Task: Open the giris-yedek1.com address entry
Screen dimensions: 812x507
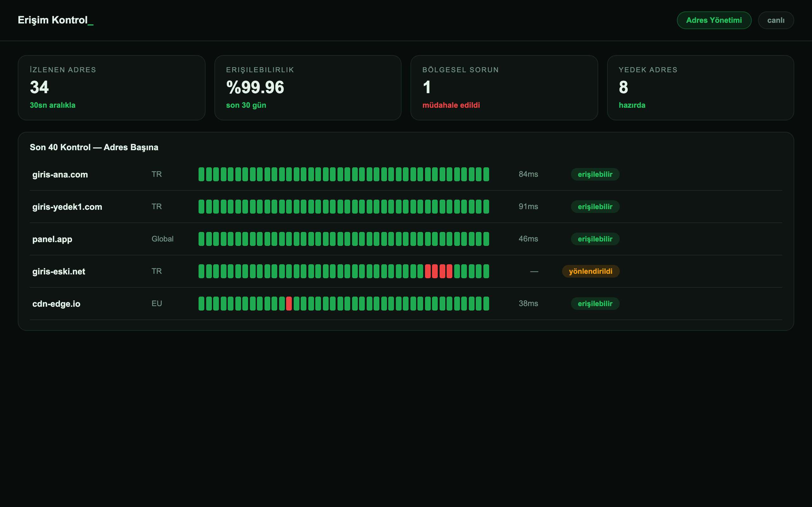Action: point(406,207)
